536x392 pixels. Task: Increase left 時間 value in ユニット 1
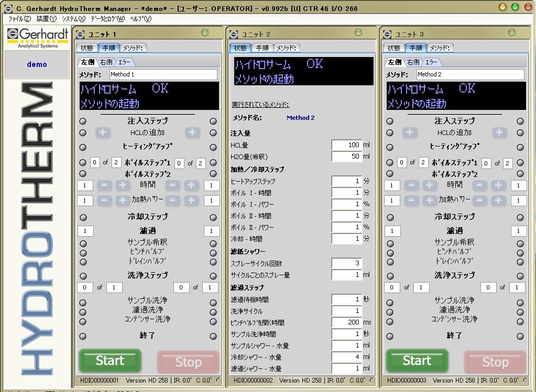click(x=123, y=185)
